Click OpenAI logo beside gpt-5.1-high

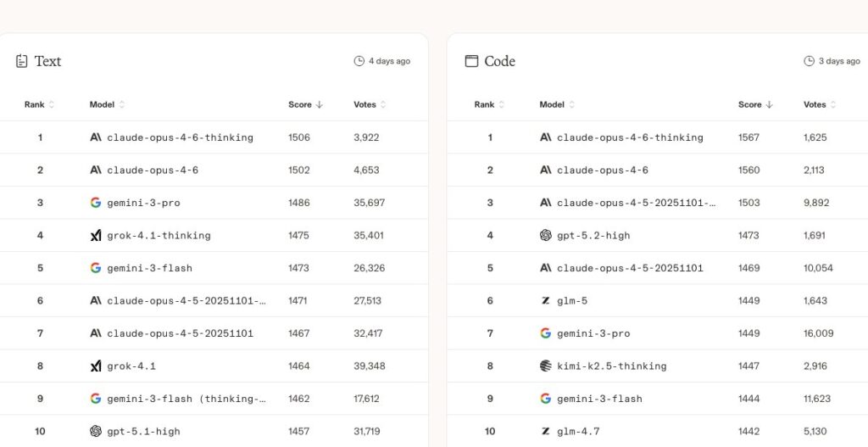click(96, 432)
